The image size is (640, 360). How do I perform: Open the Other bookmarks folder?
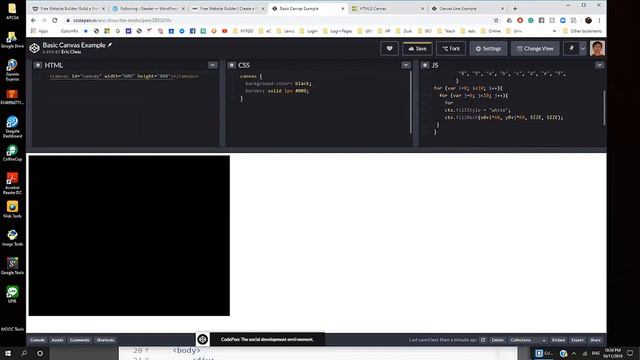[582, 31]
